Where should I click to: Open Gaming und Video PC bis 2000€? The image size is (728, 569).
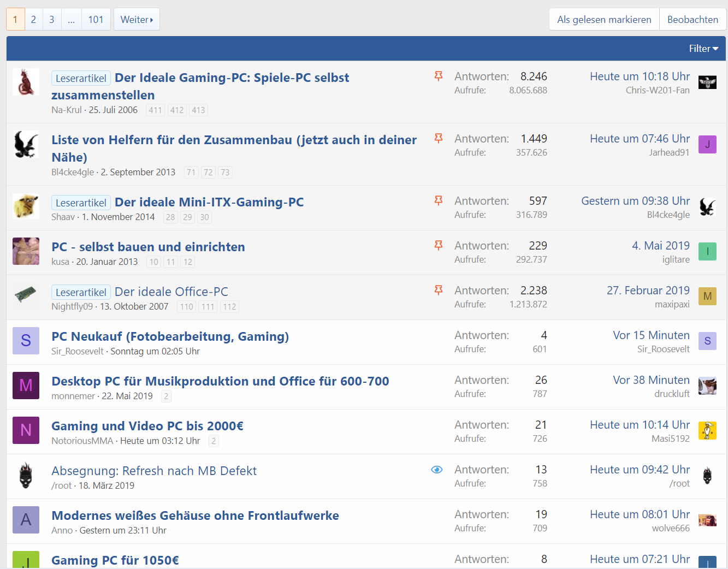(147, 426)
